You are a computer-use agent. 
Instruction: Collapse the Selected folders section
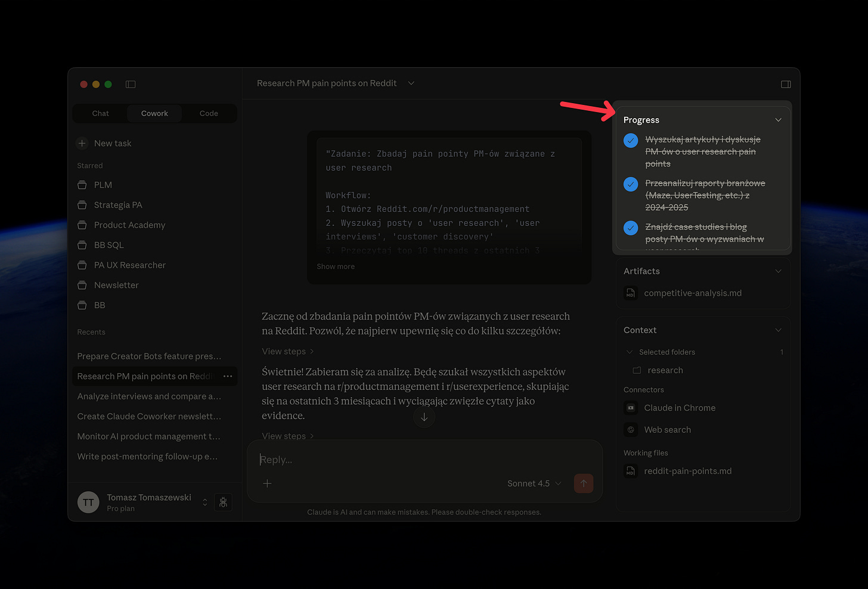(630, 352)
